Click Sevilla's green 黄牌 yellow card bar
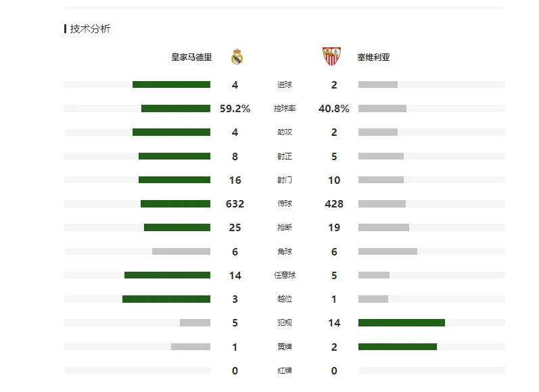 point(398,347)
